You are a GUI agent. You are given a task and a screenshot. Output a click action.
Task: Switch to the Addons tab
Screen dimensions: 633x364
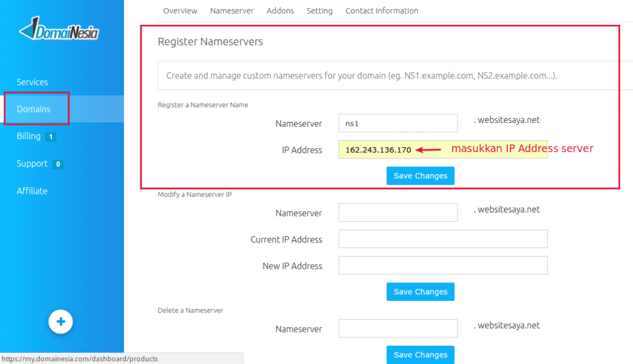[x=280, y=11]
